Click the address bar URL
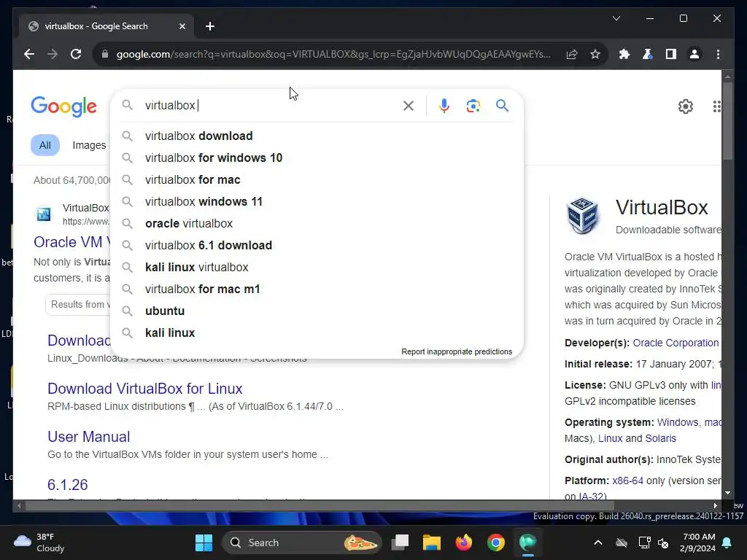The image size is (747, 560). coord(333,54)
